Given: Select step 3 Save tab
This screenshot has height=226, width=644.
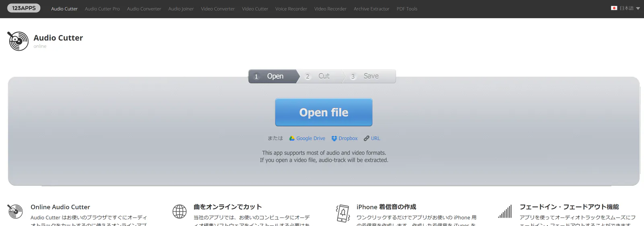Looking at the screenshot, I should coord(369,76).
